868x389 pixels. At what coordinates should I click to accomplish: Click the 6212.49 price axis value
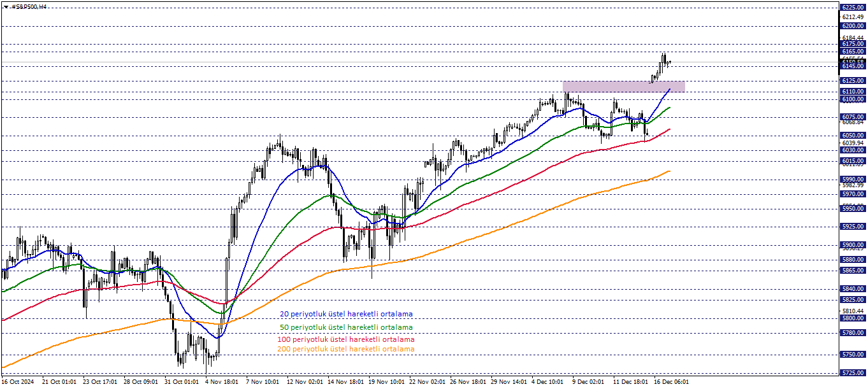[x=853, y=17]
